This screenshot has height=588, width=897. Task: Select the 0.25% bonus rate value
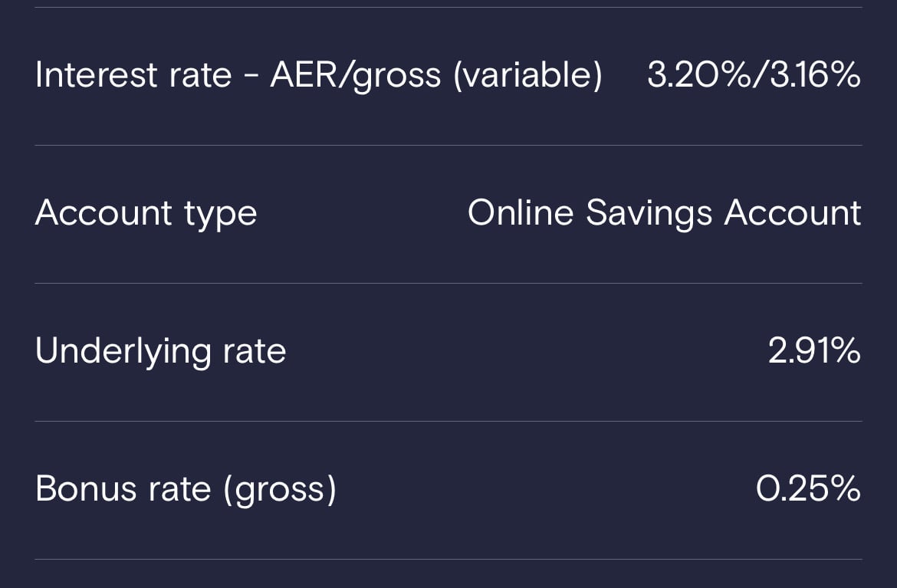808,489
